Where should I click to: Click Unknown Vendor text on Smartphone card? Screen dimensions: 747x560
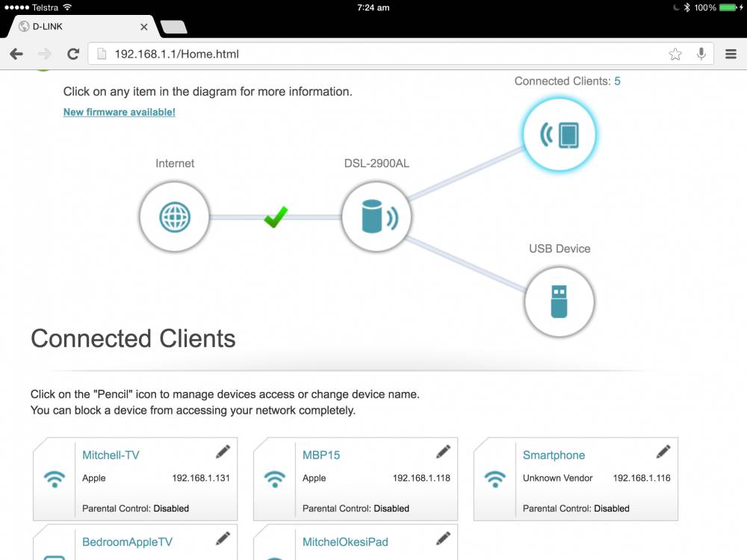[557, 478]
